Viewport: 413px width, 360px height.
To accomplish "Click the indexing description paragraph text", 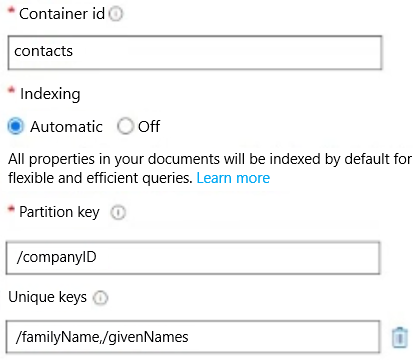I will click(210, 168).
